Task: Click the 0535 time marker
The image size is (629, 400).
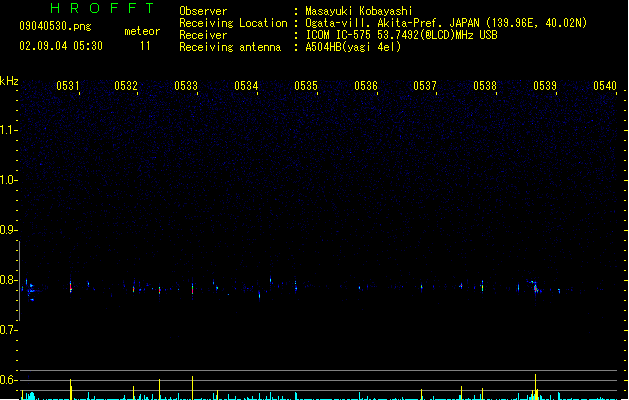Action: (x=306, y=86)
